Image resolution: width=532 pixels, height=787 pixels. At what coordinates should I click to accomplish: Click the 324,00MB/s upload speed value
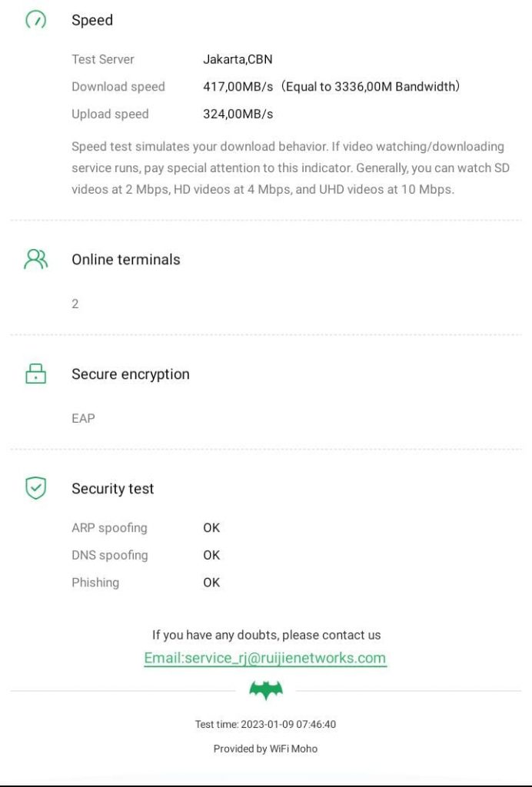click(238, 115)
